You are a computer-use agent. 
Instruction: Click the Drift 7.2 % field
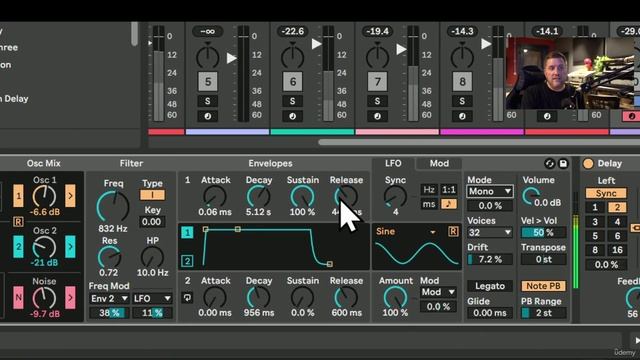pos(489,259)
